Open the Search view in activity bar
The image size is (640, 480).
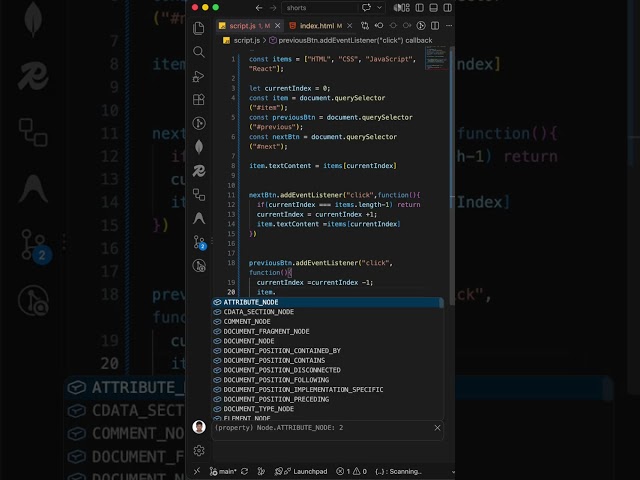[x=199, y=52]
